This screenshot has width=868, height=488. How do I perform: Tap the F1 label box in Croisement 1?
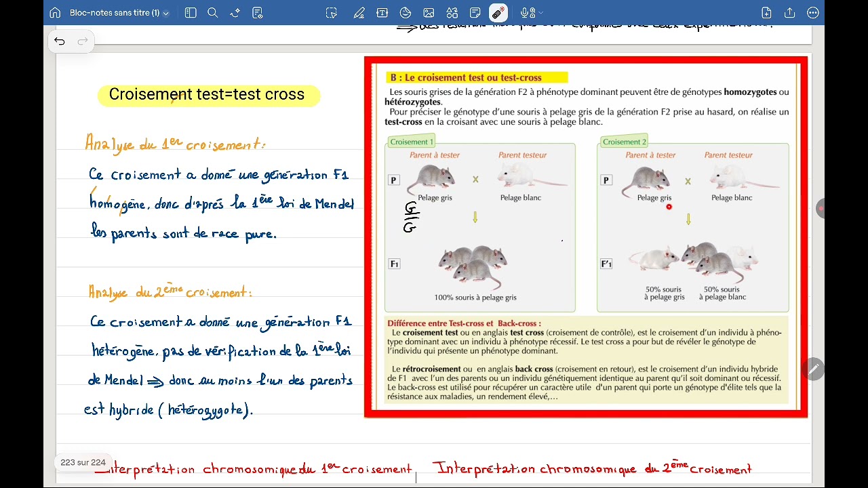[395, 264]
